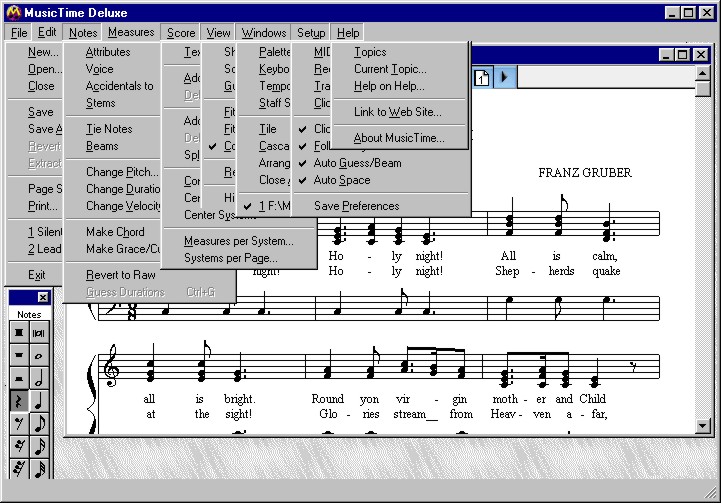This screenshot has width=721, height=503.
Task: Open the Measures menu
Action: [x=131, y=33]
